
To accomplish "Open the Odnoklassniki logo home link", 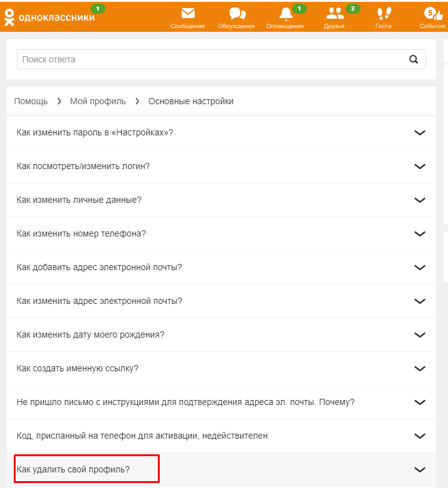I will 50,17.
